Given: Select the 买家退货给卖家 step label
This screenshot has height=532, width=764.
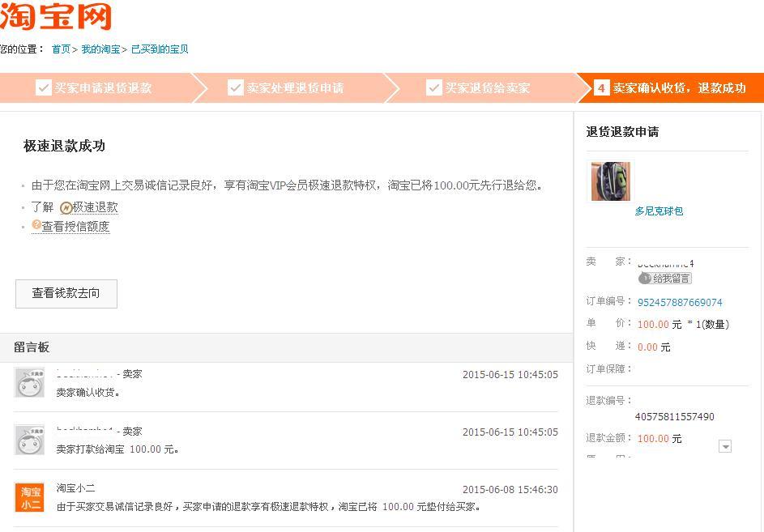Looking at the screenshot, I should 488,87.
